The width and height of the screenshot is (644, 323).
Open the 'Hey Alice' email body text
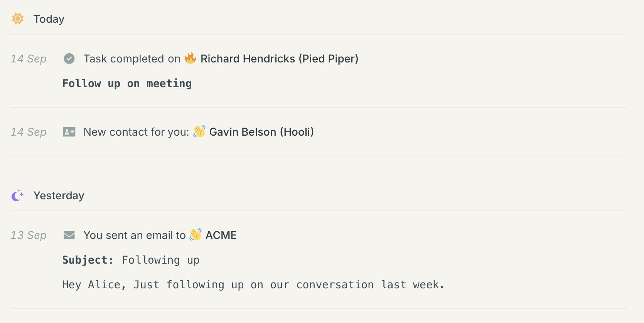[x=253, y=285]
